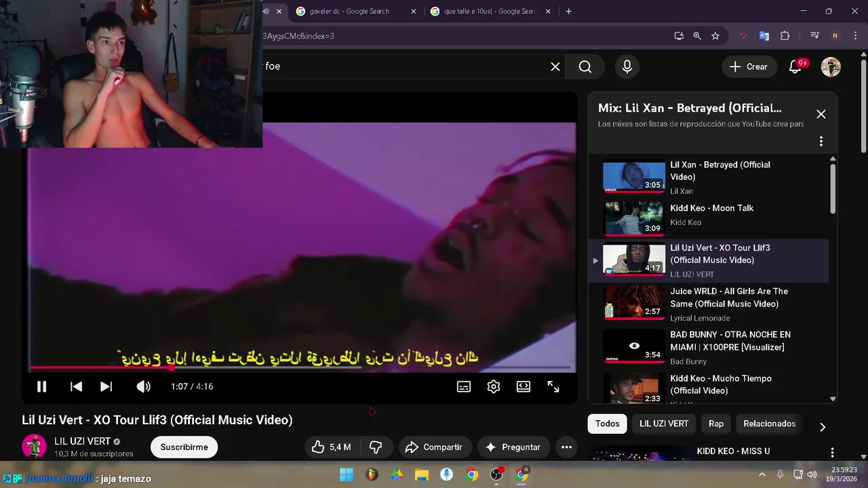Show hidden system tray icons
Screen dimensions: 868x488
(x=762, y=475)
